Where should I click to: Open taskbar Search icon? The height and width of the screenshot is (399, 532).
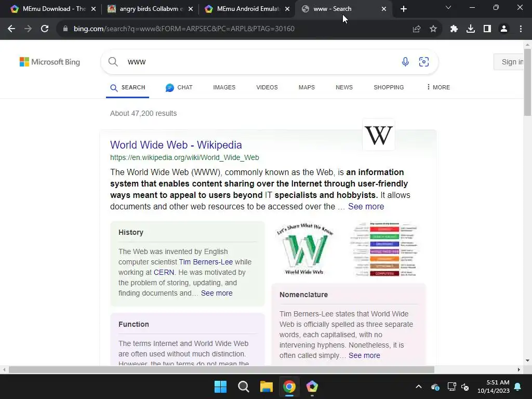(243, 387)
